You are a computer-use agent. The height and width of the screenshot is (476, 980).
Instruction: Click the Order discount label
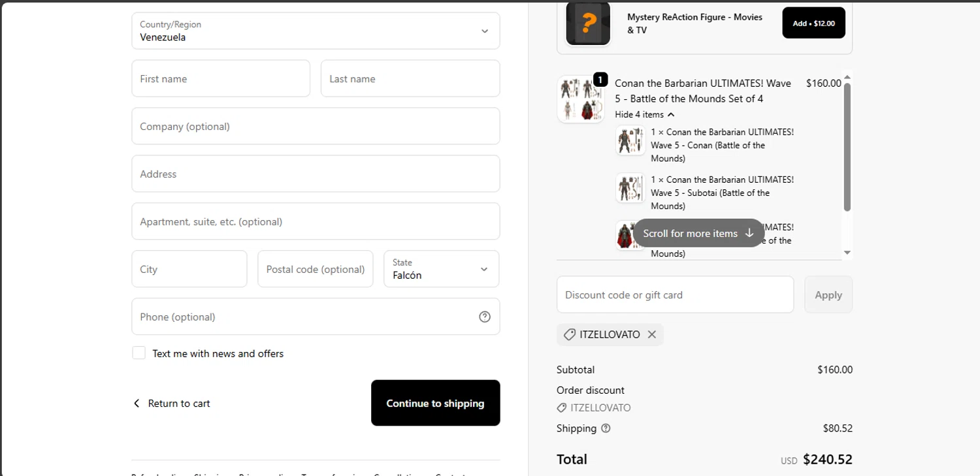click(591, 390)
